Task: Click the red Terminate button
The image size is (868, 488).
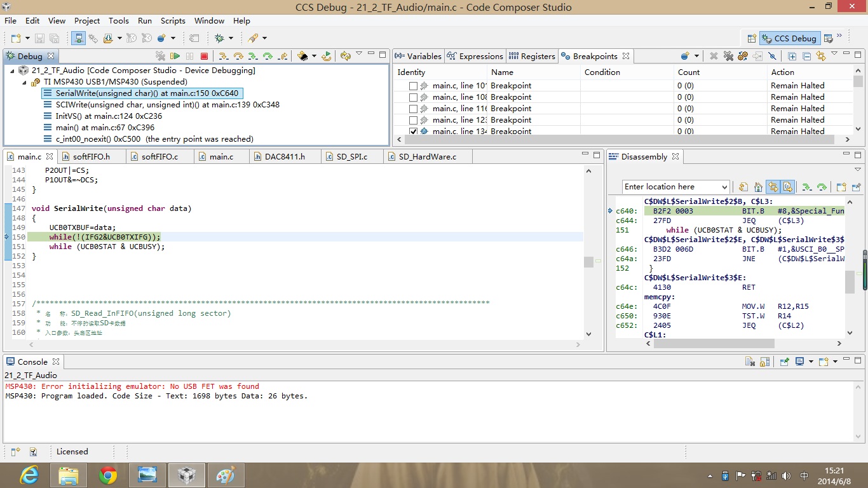Action: click(204, 56)
